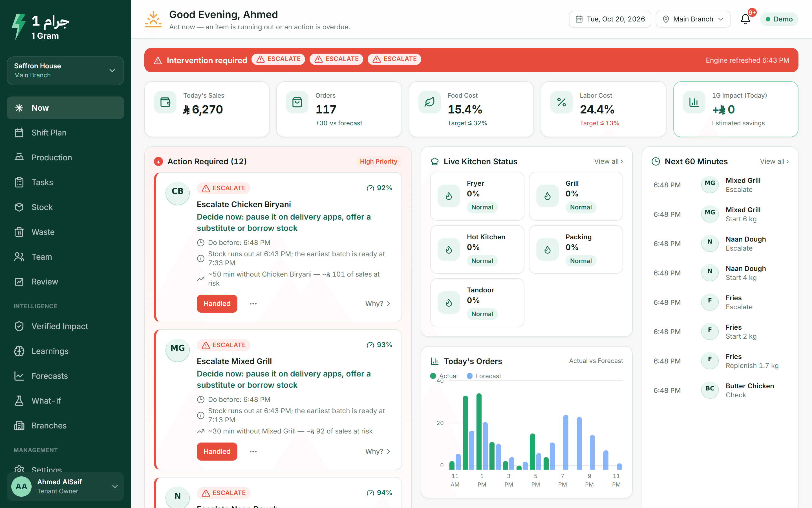Open Production in sidebar
Screen dimensions: 812x508
click(65, 157)
